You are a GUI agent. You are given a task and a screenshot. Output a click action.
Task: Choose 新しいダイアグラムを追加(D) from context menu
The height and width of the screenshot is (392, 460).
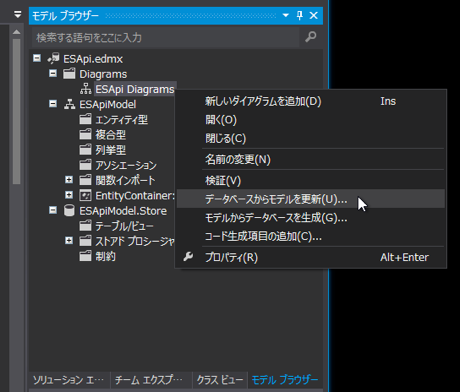pos(311,101)
